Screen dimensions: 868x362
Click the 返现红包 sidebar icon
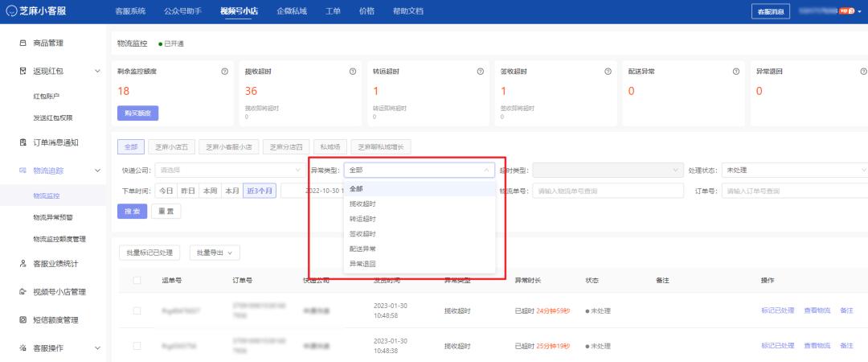pos(23,71)
